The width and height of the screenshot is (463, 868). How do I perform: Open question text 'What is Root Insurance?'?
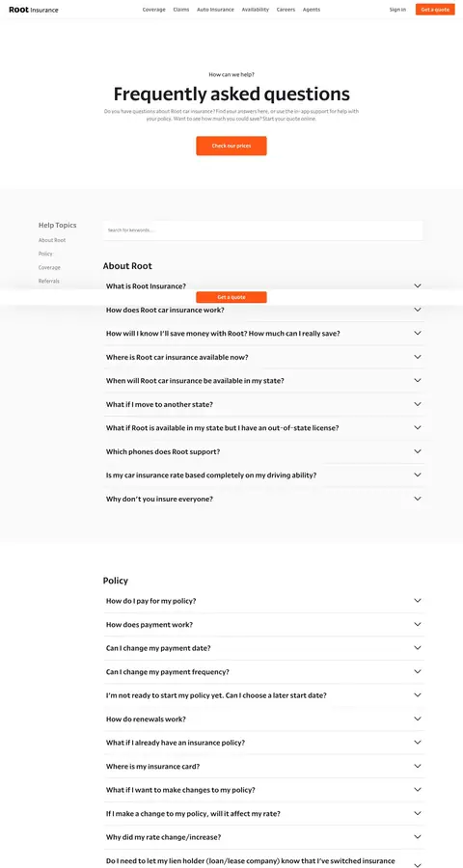point(147,286)
